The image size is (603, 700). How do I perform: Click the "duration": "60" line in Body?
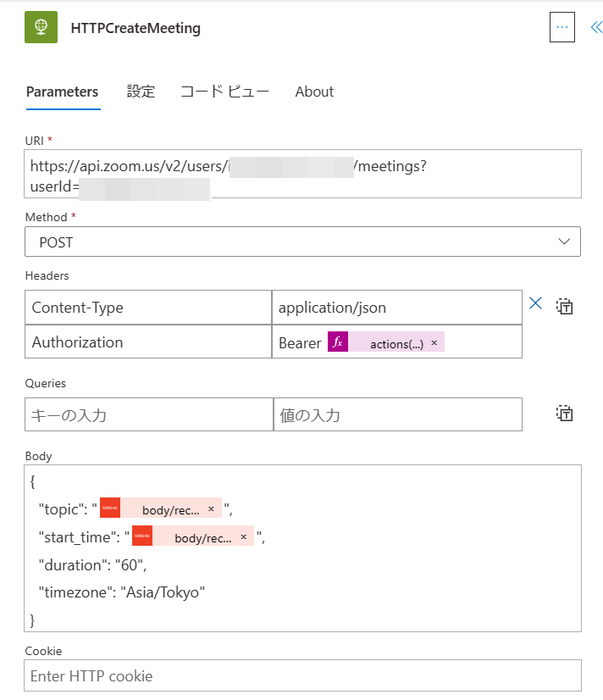coord(93,565)
